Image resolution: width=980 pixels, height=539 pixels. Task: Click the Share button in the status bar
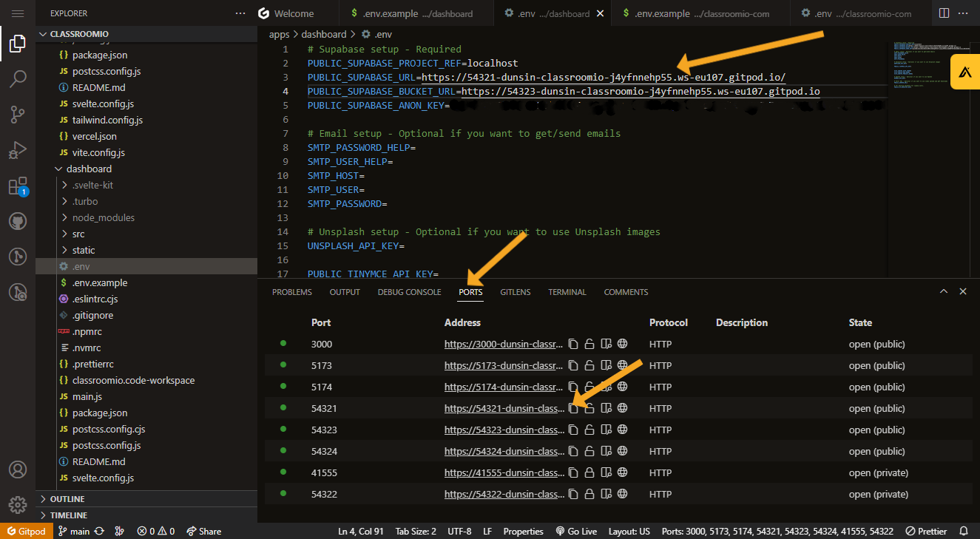click(x=203, y=530)
